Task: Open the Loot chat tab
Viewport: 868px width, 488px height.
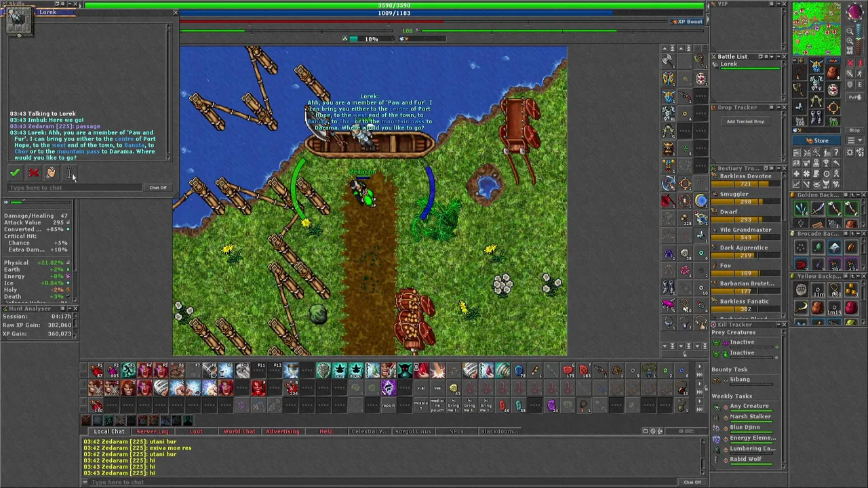Action: tap(196, 431)
